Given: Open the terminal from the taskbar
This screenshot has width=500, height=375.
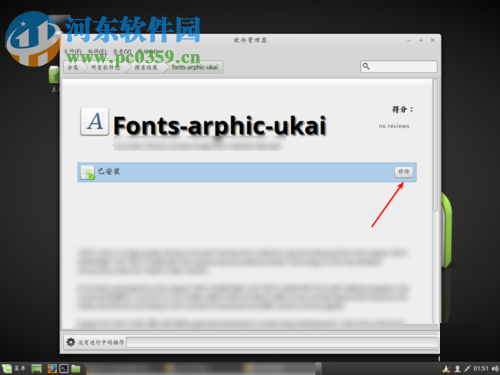Looking at the screenshot, I should click(x=64, y=368).
